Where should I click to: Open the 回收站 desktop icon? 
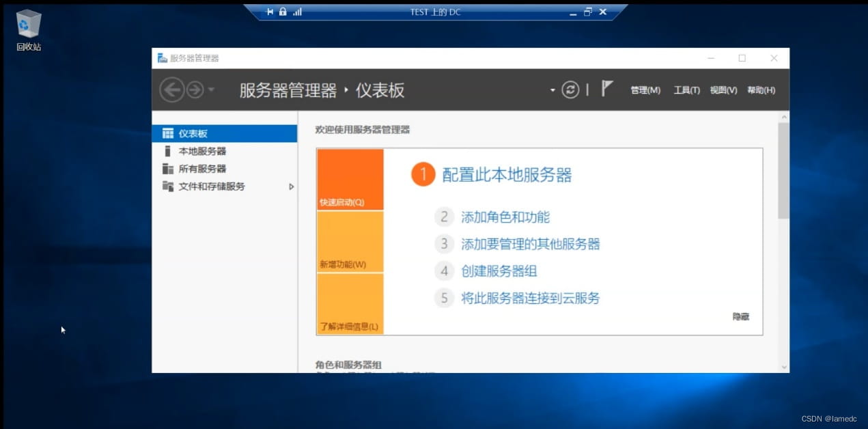[29, 31]
